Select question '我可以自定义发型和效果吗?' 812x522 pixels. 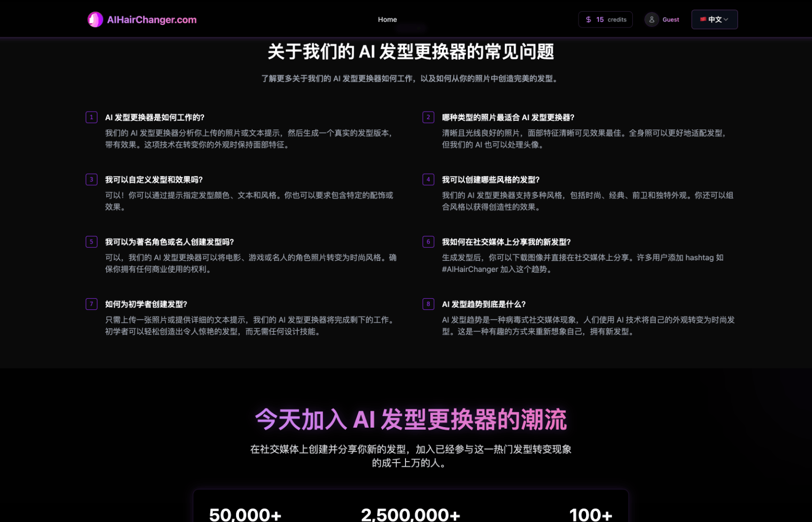coord(154,180)
